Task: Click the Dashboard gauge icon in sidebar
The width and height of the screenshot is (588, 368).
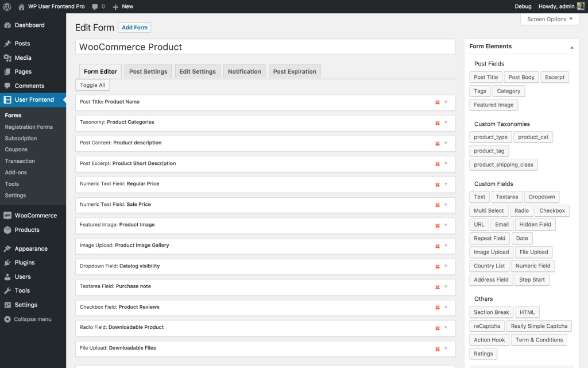Action: pyautogui.click(x=7, y=25)
